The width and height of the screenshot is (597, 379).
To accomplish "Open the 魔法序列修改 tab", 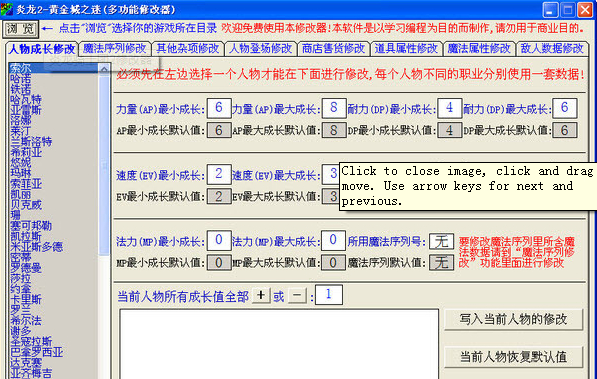I will tap(115, 49).
